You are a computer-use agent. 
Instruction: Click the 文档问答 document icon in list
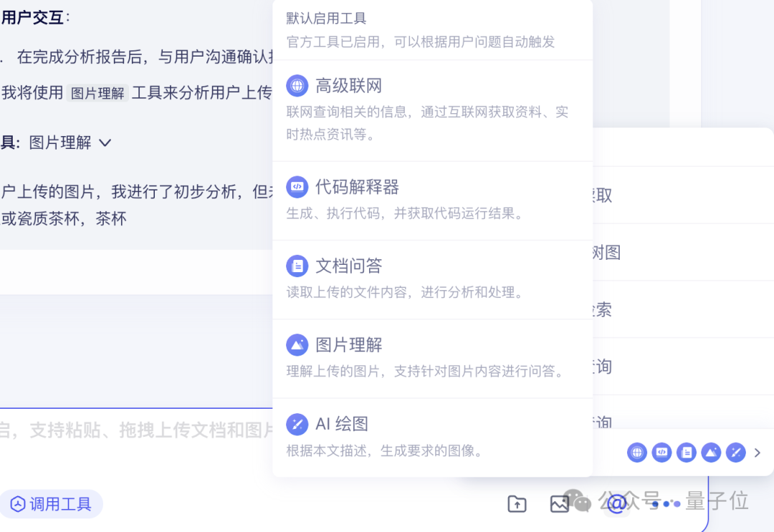(297, 266)
